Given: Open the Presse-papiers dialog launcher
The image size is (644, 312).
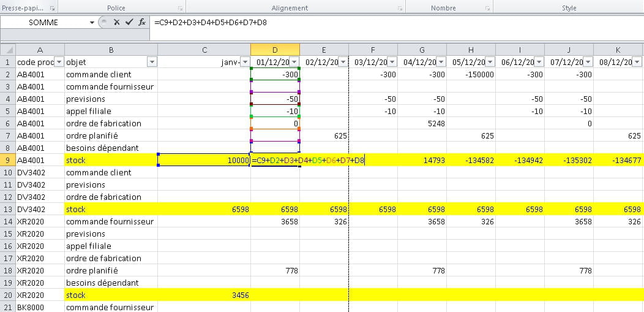Looking at the screenshot, I should pyautogui.click(x=52, y=8).
